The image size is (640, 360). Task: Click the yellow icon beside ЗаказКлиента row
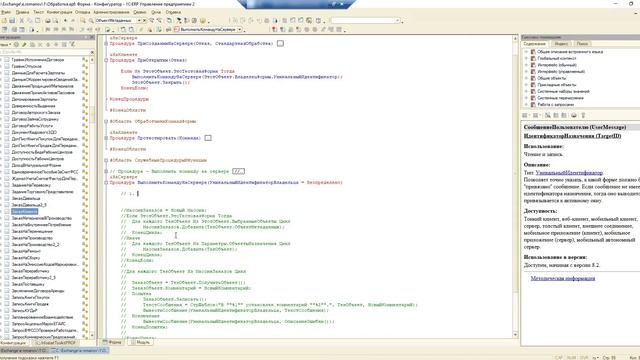click(85, 211)
